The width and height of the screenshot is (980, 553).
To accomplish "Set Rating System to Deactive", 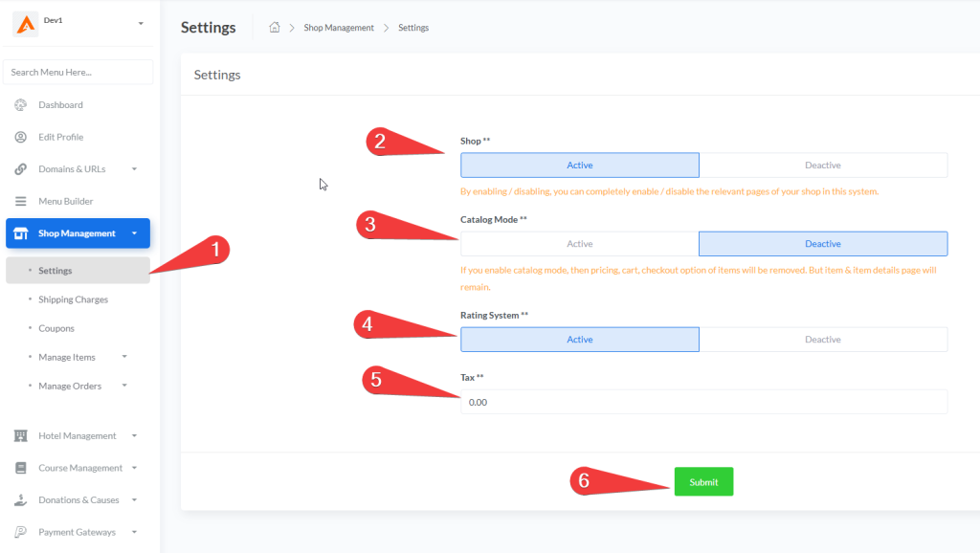I will point(822,340).
